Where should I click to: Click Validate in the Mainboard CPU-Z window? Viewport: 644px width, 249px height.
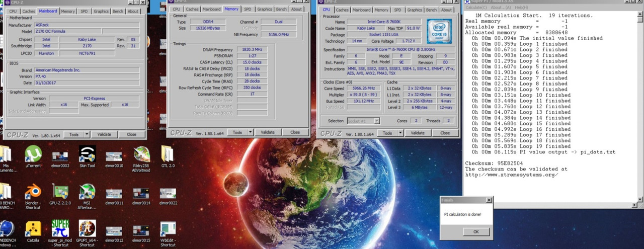point(104,134)
